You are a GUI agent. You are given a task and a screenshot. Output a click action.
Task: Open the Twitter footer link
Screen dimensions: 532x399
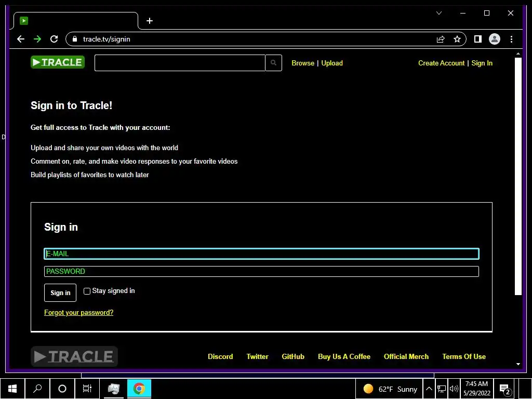tap(257, 356)
